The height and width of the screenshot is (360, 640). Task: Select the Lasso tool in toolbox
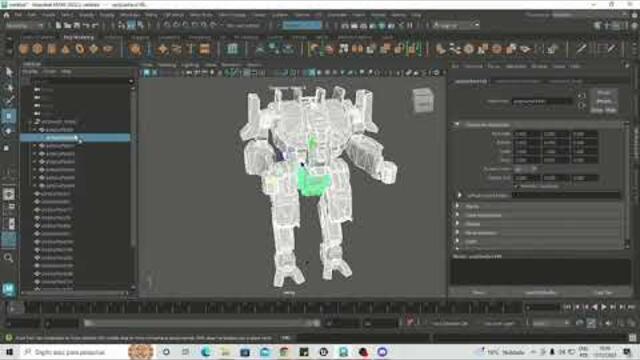point(9,87)
